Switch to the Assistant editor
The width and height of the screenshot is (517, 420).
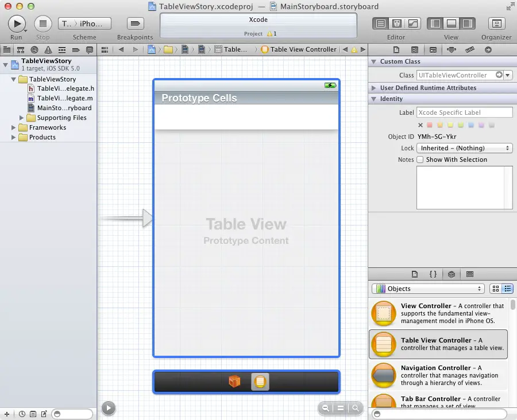[396, 24]
